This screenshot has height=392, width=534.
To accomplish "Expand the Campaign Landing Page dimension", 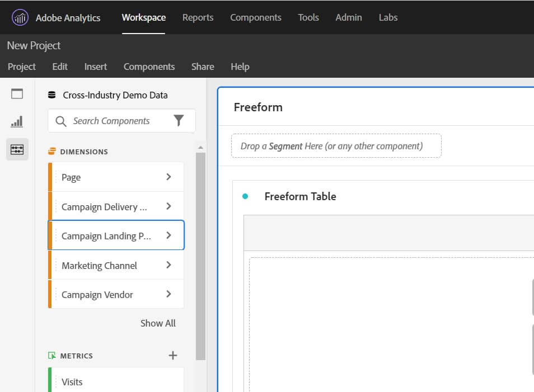I will pyautogui.click(x=168, y=235).
